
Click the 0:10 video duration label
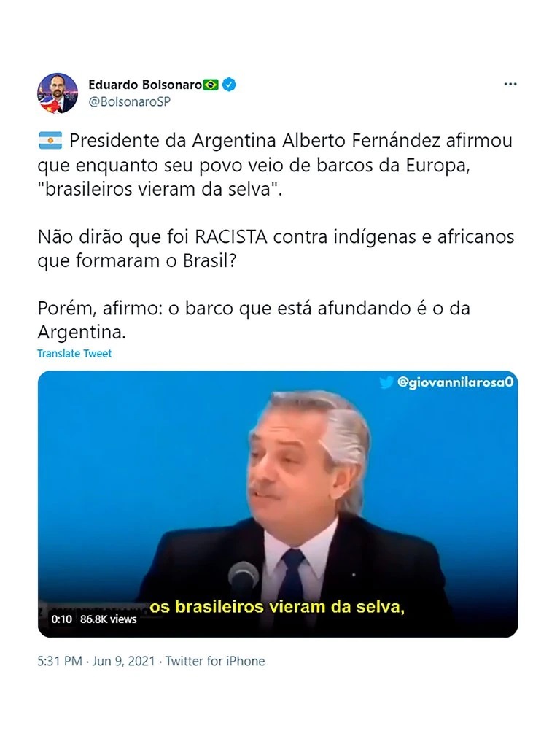(x=61, y=619)
